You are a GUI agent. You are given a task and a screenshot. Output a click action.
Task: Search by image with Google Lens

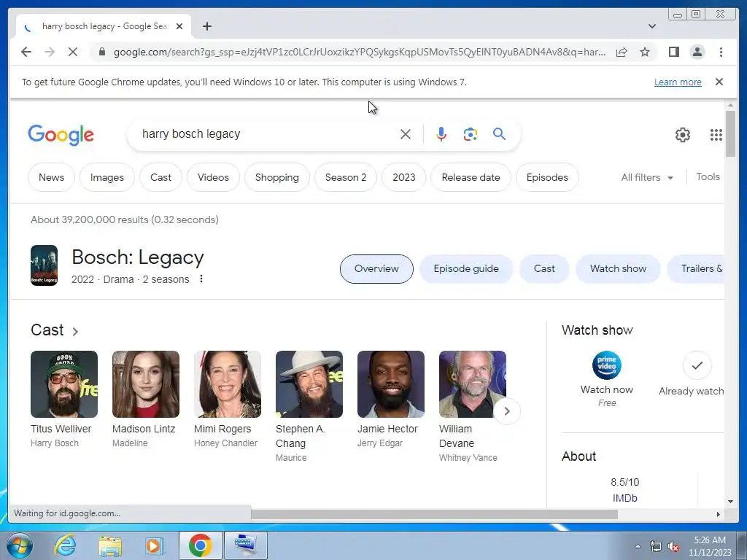tap(471, 134)
